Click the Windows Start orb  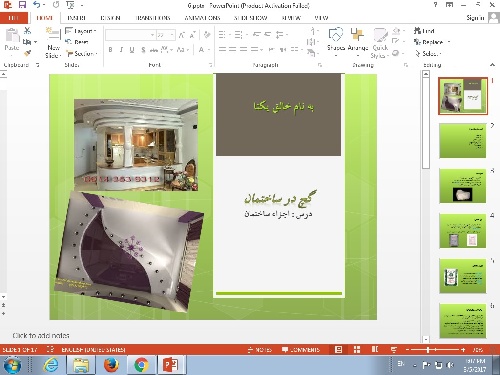click(12, 365)
